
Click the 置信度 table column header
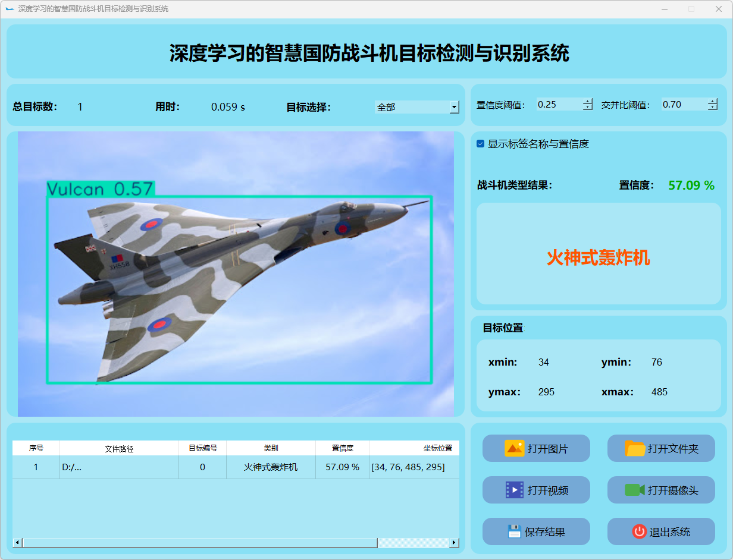343,448
